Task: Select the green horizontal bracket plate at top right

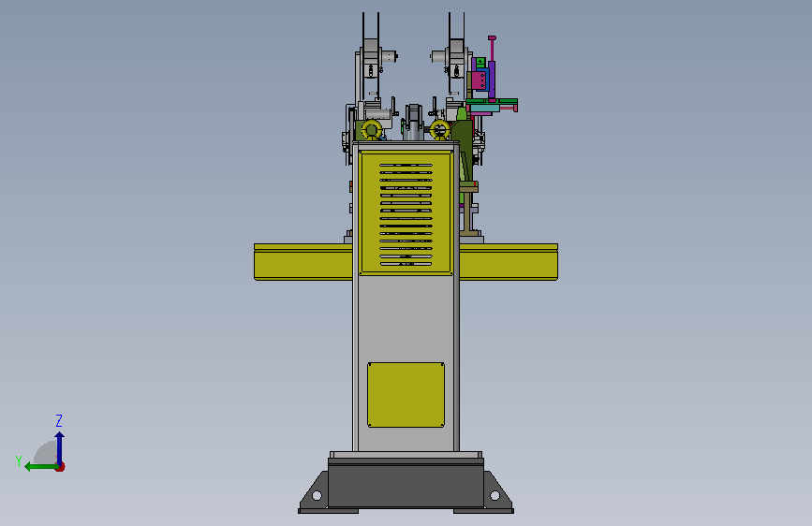Action: tap(492, 101)
